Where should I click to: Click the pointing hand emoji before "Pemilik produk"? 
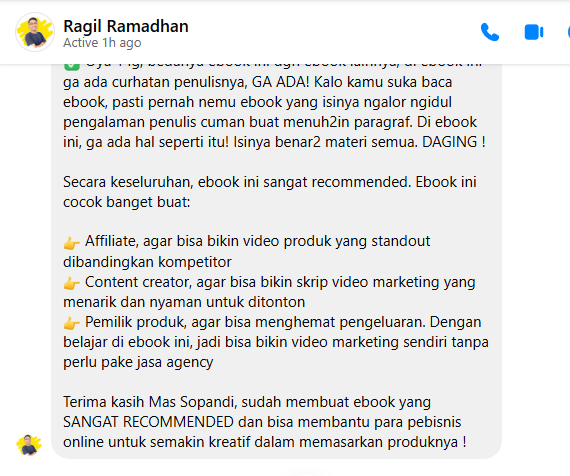click(x=72, y=323)
